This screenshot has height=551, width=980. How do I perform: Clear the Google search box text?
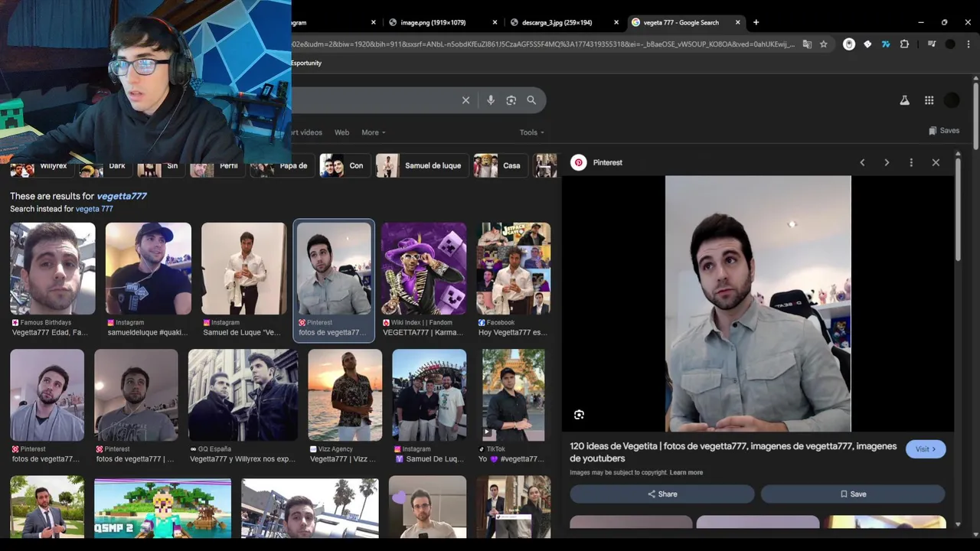click(465, 100)
